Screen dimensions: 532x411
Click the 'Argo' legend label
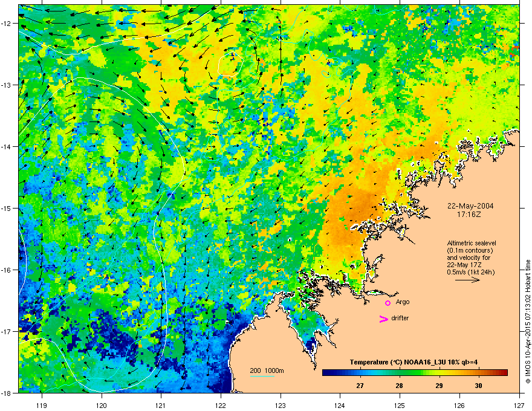click(x=403, y=302)
